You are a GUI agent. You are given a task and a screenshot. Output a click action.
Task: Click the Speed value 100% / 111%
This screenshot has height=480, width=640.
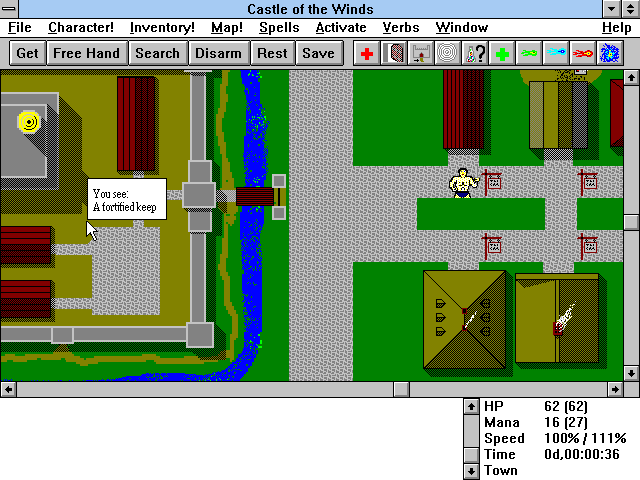pos(585,438)
